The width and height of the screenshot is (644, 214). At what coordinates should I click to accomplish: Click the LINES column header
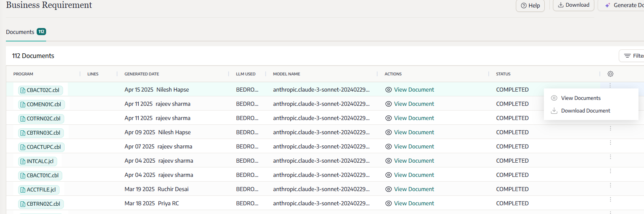click(x=93, y=74)
